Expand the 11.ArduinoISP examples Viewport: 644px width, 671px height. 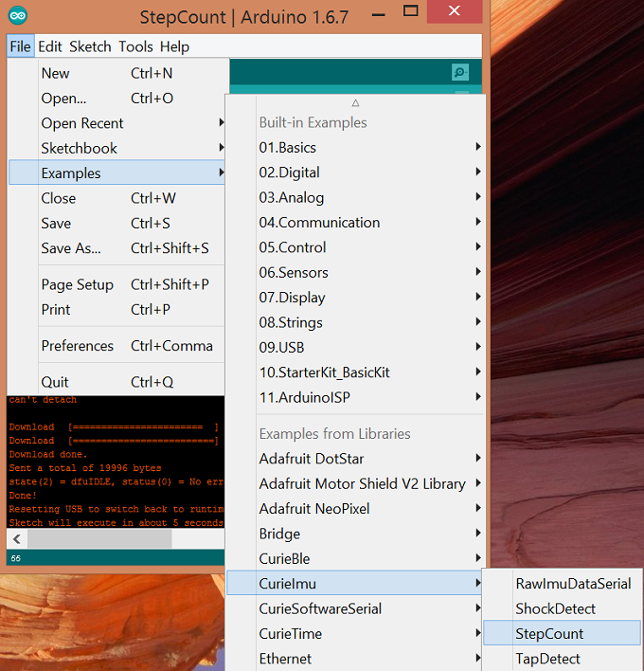[356, 397]
